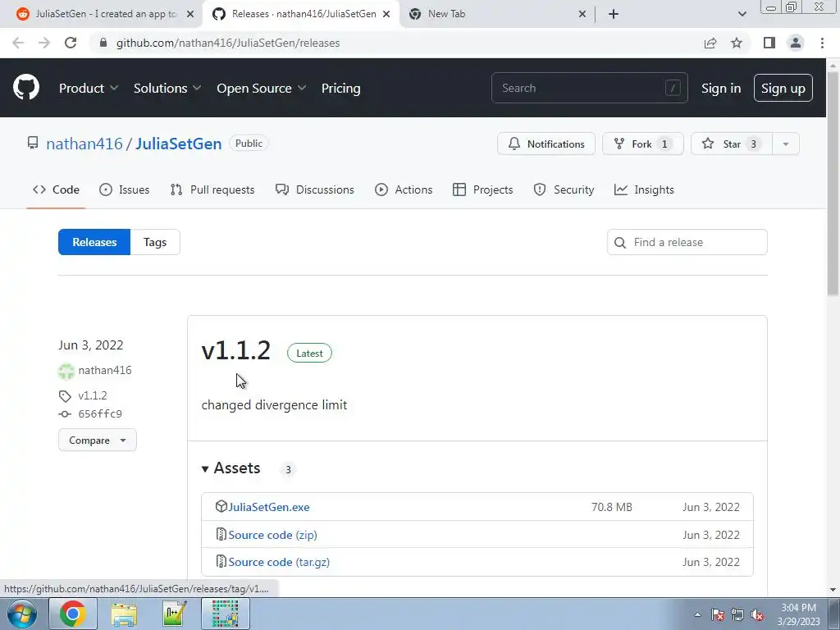Expand the Open Source menu
Screen dimensions: 840x630
(x=262, y=89)
